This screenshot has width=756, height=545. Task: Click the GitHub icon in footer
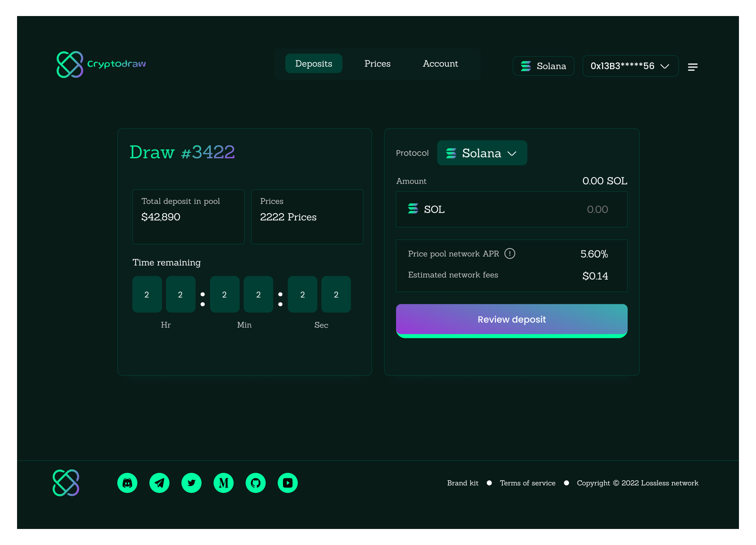click(256, 483)
